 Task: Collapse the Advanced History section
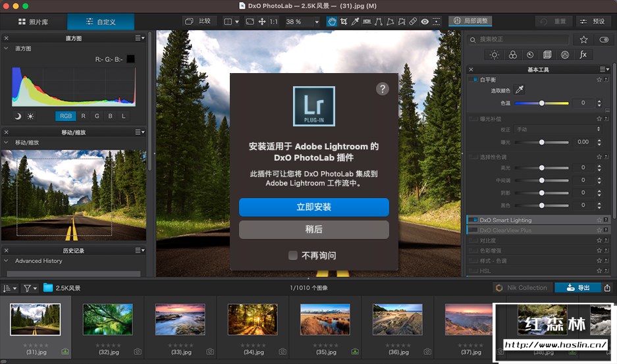(x=6, y=261)
